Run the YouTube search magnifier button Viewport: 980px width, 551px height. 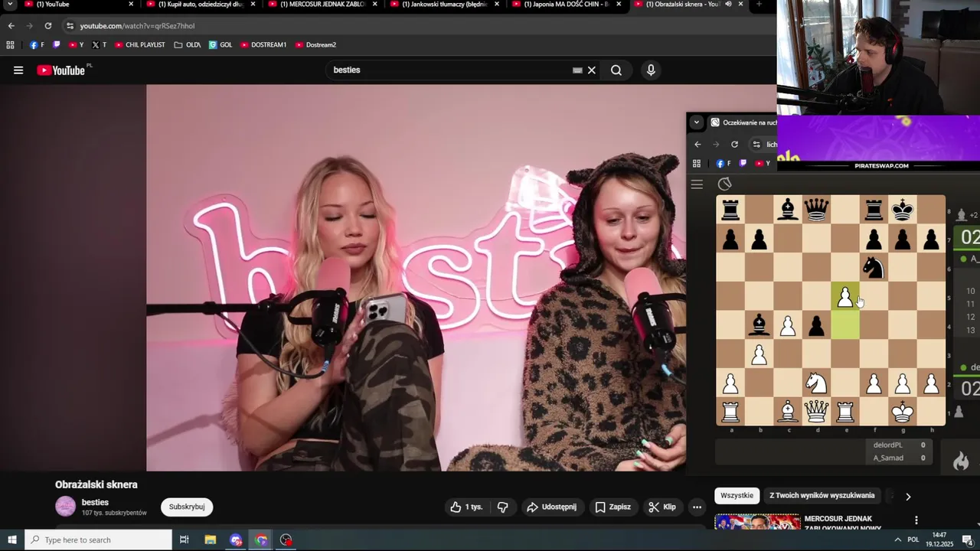tap(616, 70)
